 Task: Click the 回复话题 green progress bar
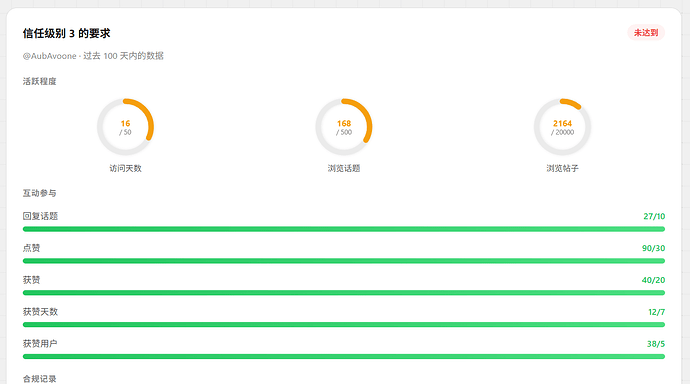344,229
